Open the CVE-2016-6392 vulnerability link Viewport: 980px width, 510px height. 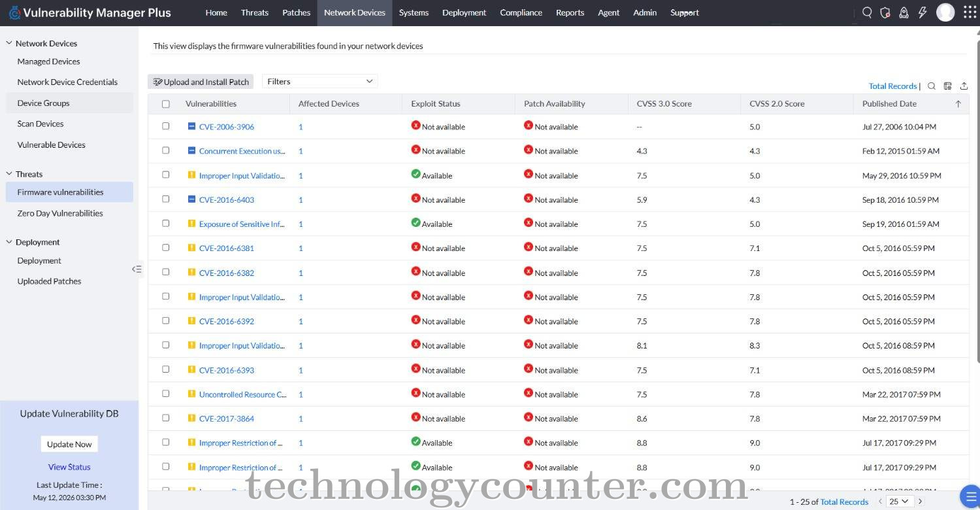tap(226, 321)
